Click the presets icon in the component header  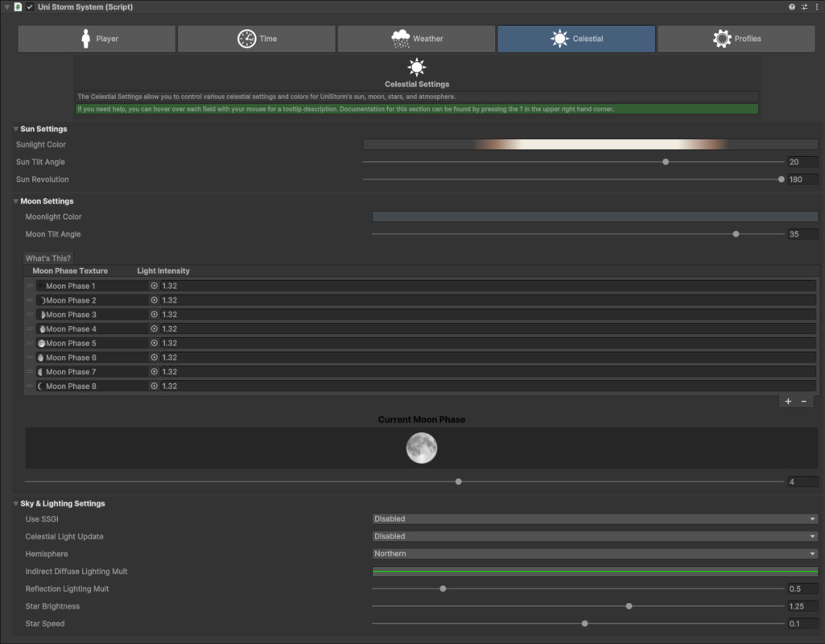click(803, 6)
